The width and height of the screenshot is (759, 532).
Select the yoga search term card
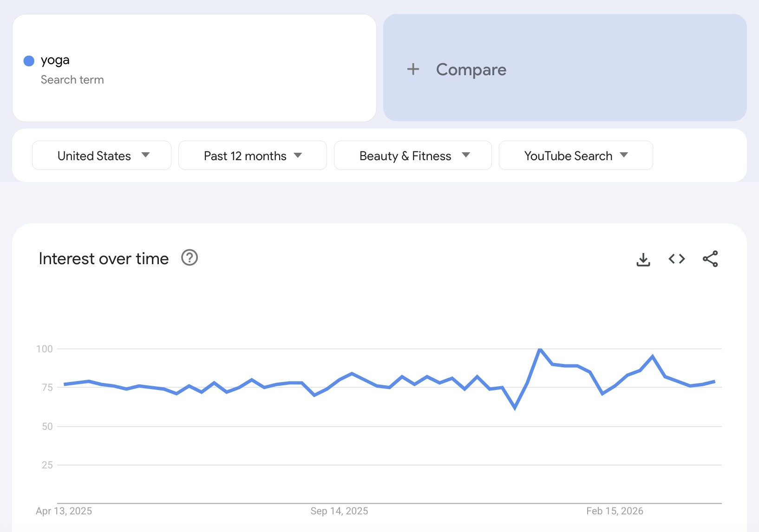(193, 68)
